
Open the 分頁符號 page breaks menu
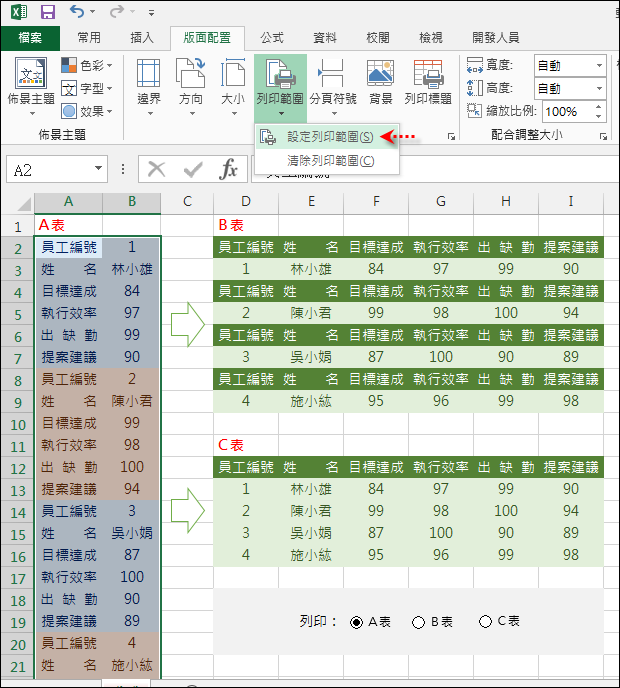point(333,87)
